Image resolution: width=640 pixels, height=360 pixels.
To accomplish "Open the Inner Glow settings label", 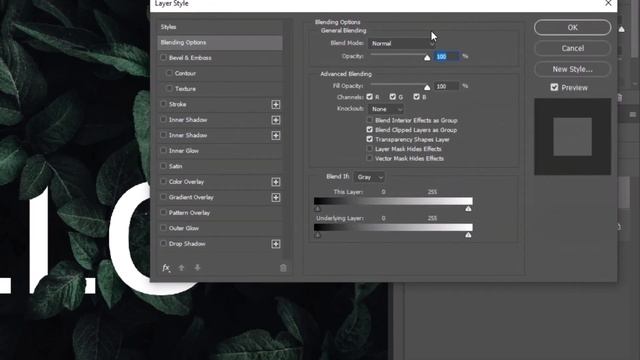I will click(184, 151).
